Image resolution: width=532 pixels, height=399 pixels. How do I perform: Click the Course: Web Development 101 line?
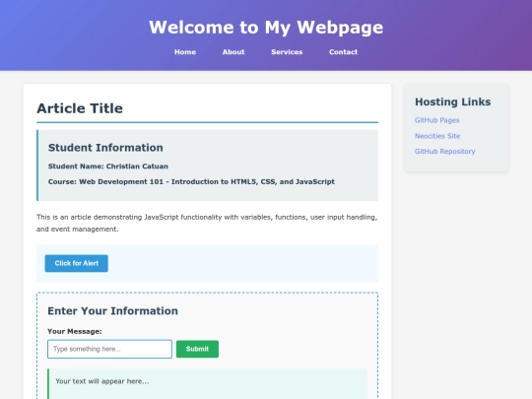click(x=191, y=181)
